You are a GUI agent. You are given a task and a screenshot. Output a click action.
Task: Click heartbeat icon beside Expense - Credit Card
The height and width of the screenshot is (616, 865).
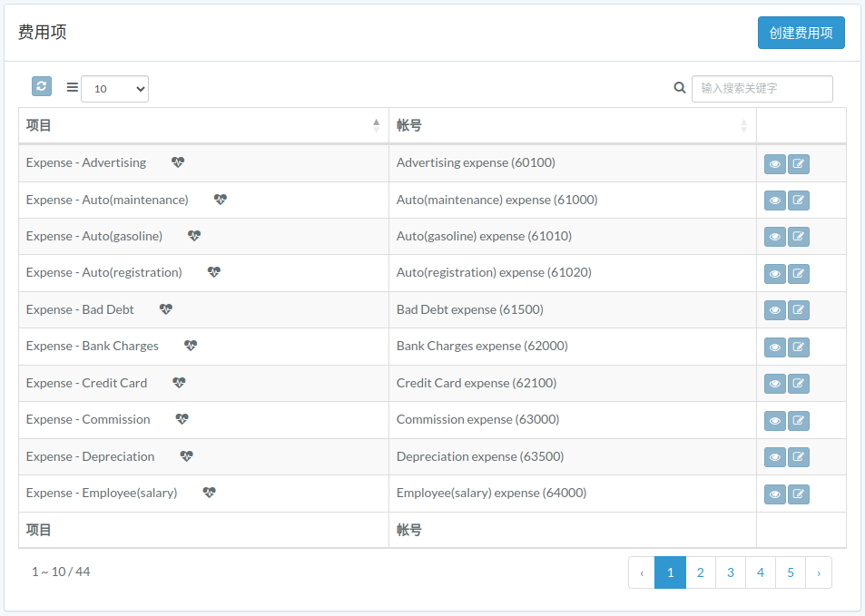[x=180, y=383]
